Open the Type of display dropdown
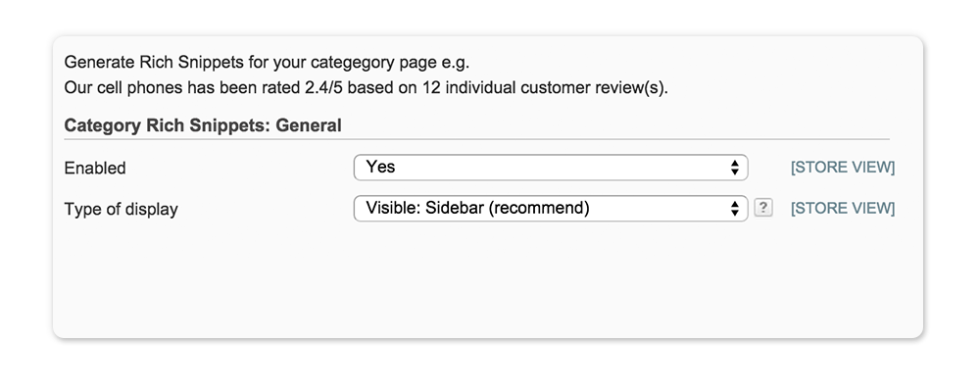980x392 pixels. coord(550,208)
